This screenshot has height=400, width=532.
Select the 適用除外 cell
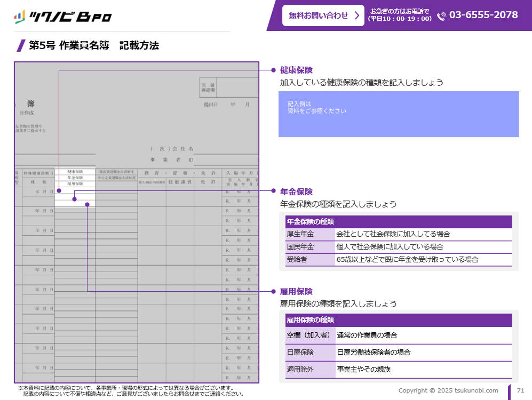coord(310,370)
